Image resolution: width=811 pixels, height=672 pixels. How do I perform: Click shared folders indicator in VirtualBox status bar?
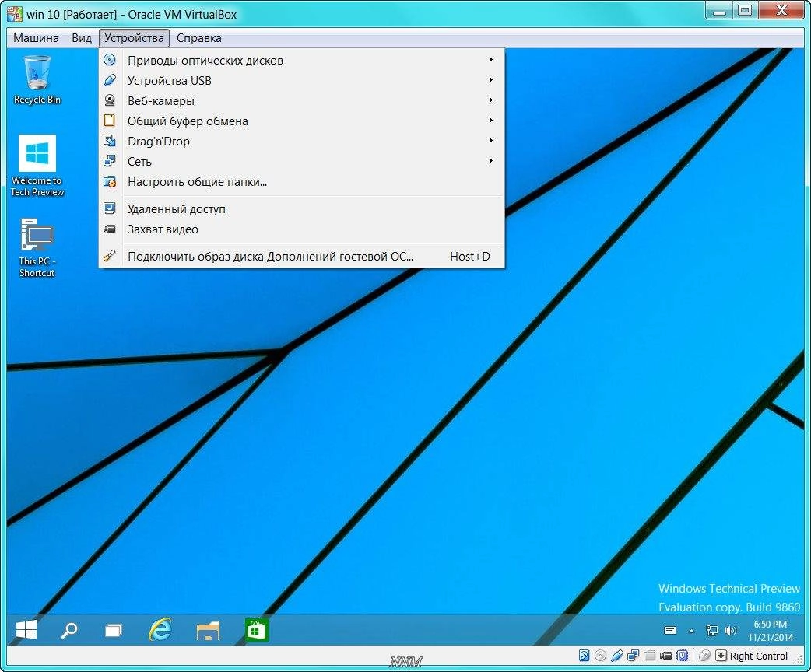point(650,656)
